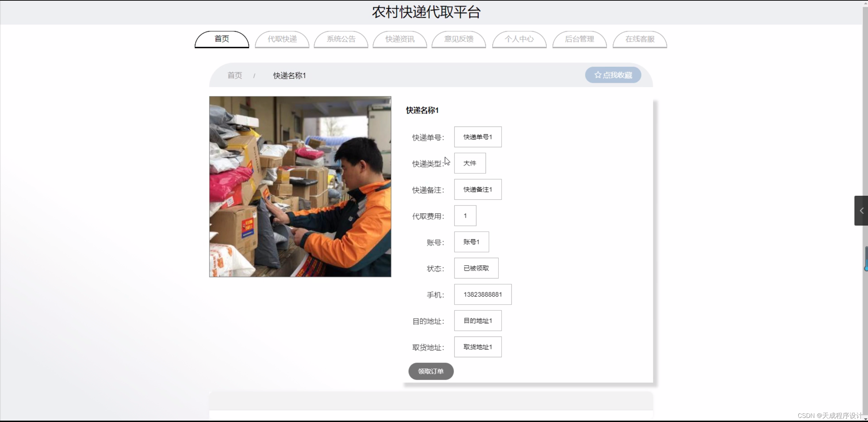The image size is (868, 422).
Task: Click the bold 快递名称1 detail title
Action: click(422, 110)
